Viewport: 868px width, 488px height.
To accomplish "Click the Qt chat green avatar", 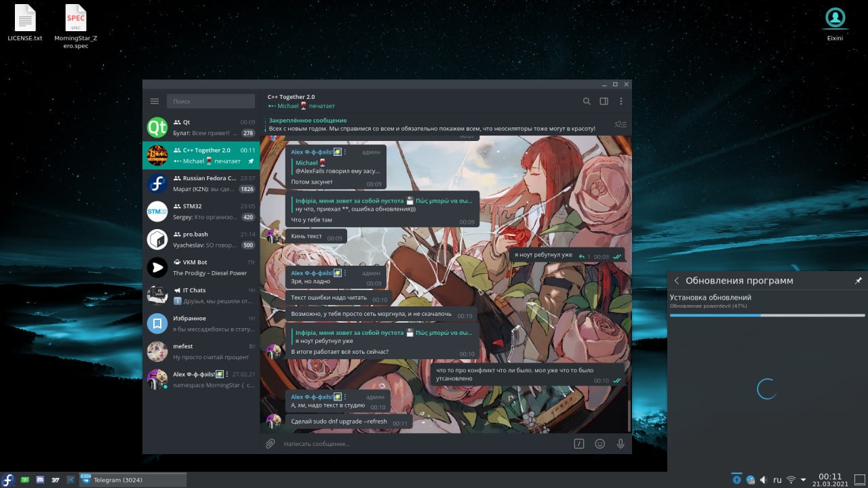I will pyautogui.click(x=157, y=127).
